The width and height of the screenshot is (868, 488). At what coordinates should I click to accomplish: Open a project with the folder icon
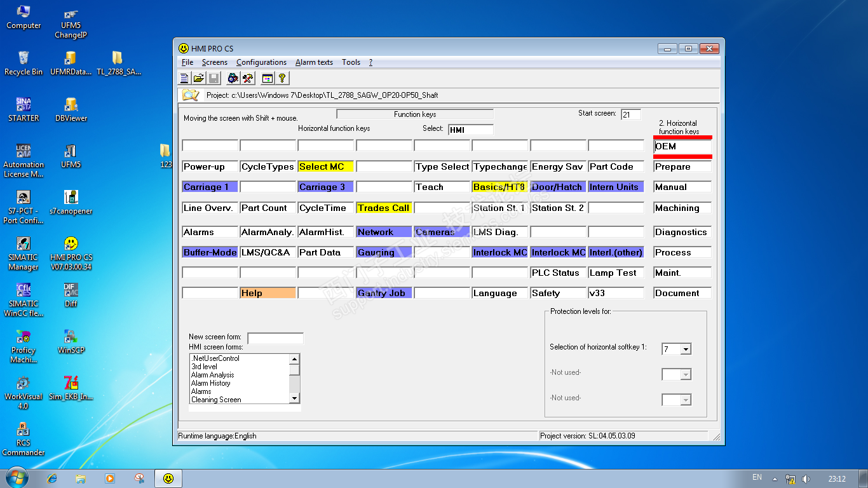coord(199,78)
